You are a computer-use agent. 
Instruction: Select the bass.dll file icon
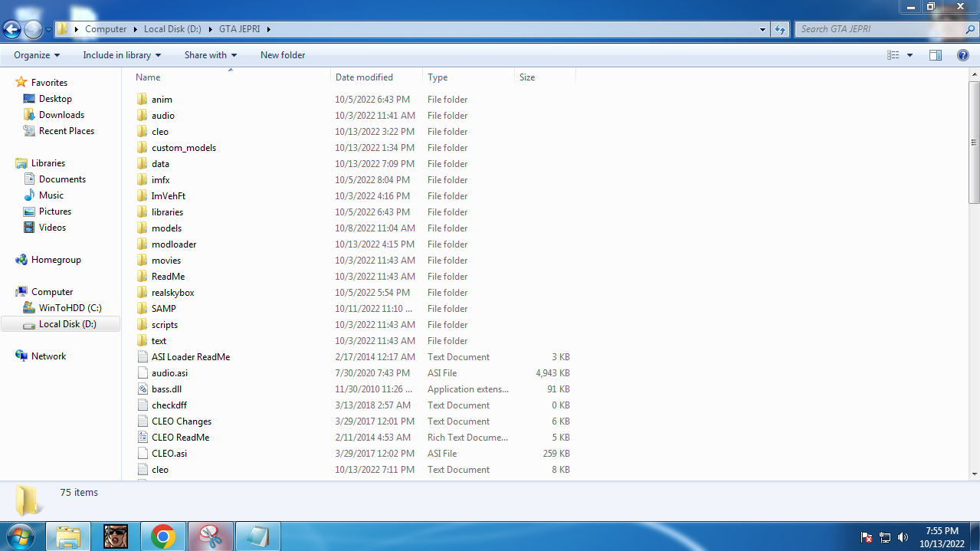pyautogui.click(x=142, y=389)
